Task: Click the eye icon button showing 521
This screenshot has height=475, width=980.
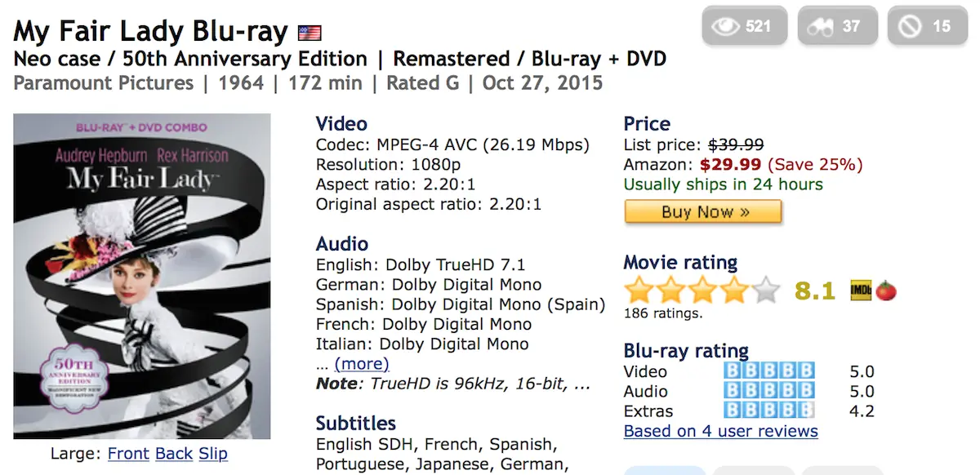Action: point(744,26)
